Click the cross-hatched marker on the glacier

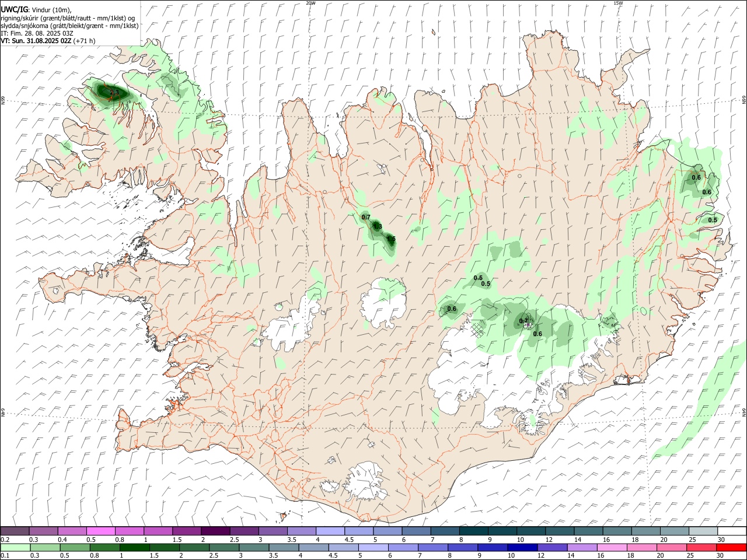tap(478, 330)
